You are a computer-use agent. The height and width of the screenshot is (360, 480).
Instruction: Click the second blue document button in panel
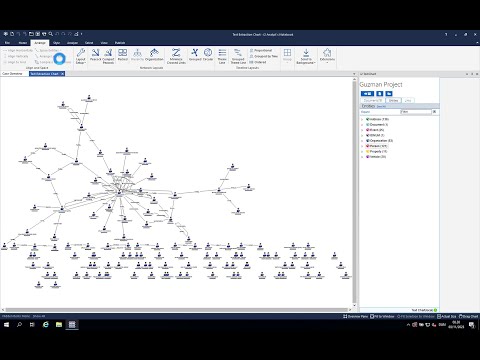coord(379,94)
